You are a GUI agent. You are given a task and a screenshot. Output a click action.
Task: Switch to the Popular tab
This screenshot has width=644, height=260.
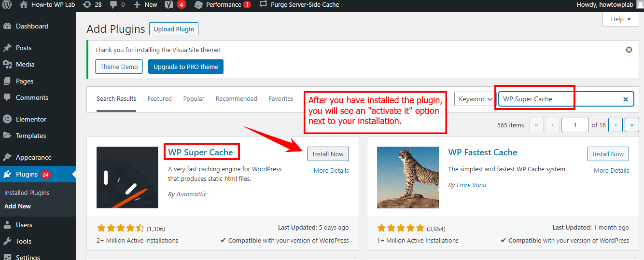click(x=194, y=99)
